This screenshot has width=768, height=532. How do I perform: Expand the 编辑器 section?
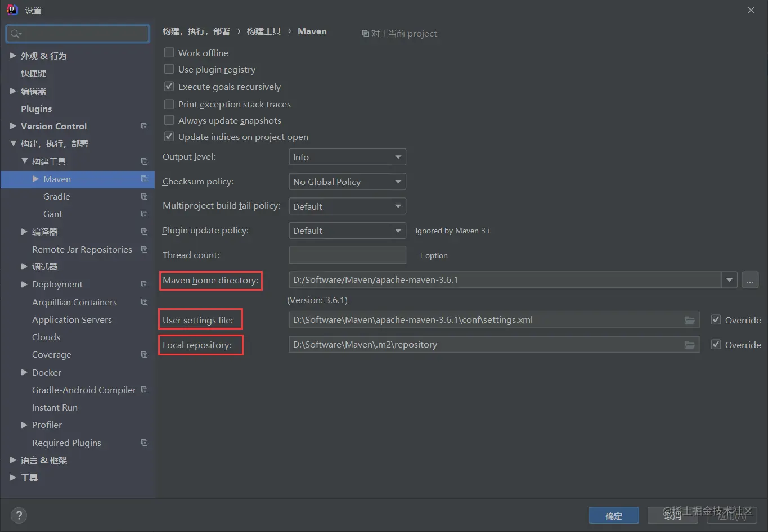[13, 91]
